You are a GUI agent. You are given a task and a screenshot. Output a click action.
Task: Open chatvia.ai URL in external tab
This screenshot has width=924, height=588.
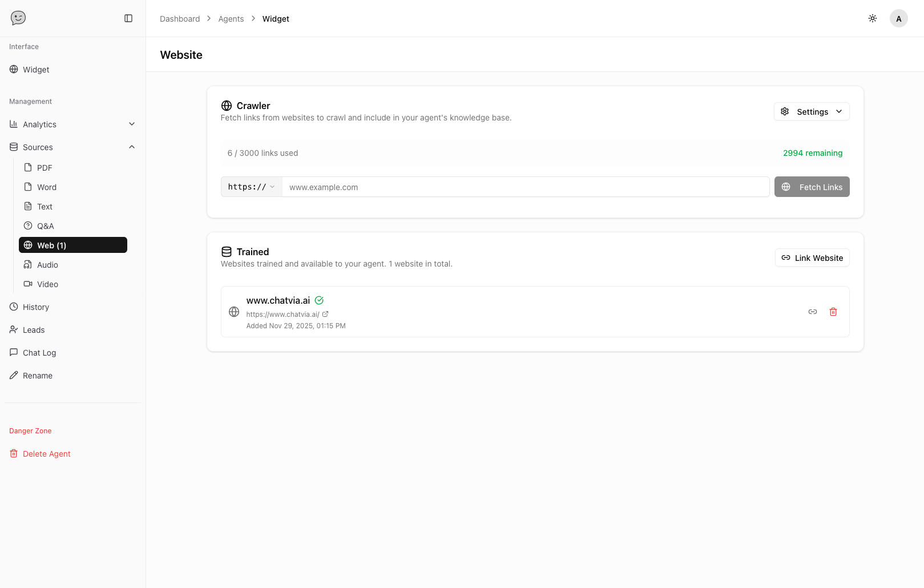[x=325, y=314]
